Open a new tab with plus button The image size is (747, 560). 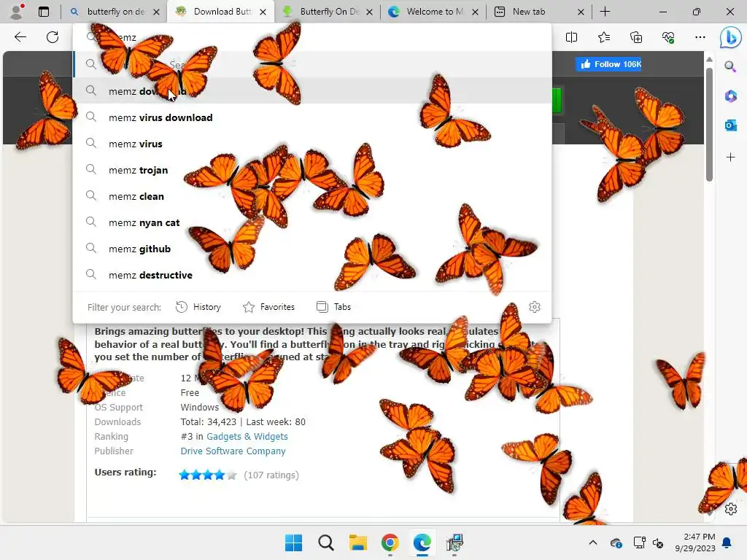click(605, 12)
